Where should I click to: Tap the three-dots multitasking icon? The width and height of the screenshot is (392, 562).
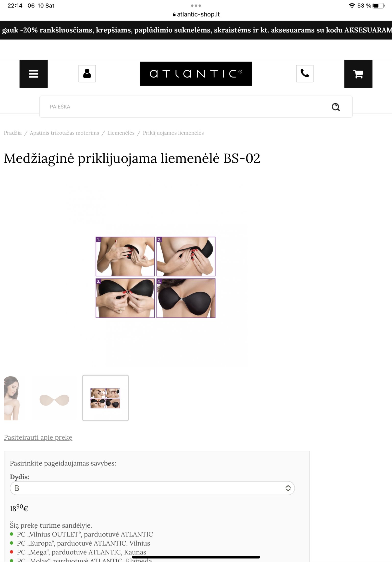click(x=196, y=5)
